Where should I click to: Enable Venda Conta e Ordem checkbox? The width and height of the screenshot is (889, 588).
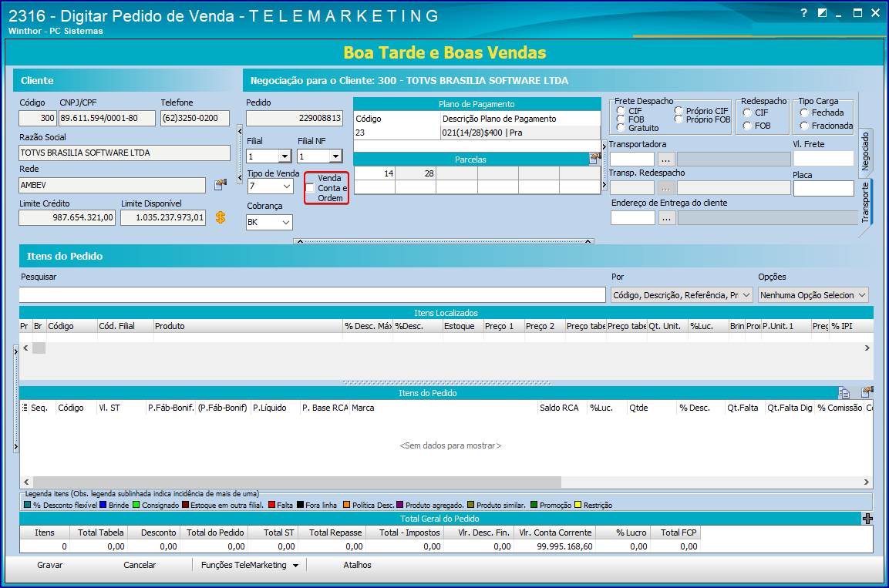click(x=310, y=188)
